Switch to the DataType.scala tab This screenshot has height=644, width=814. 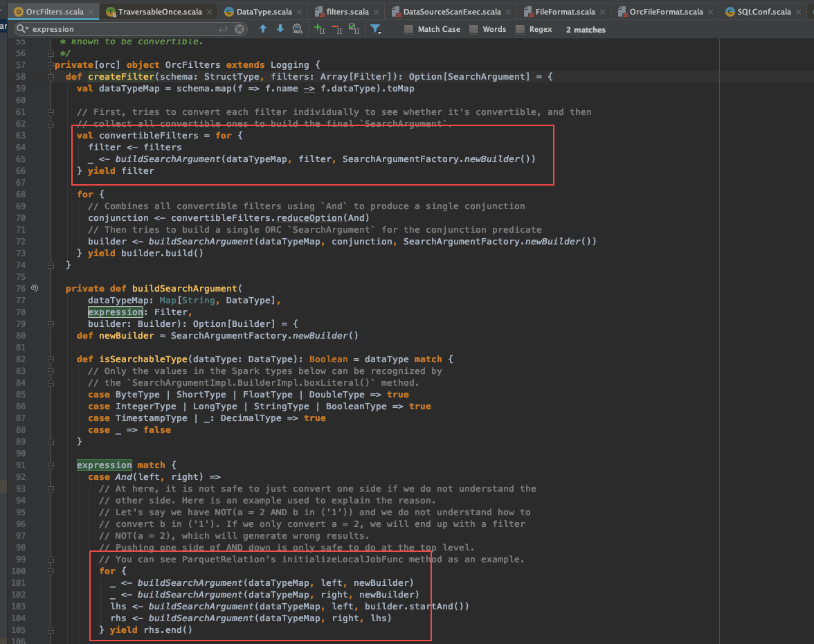tap(264, 11)
